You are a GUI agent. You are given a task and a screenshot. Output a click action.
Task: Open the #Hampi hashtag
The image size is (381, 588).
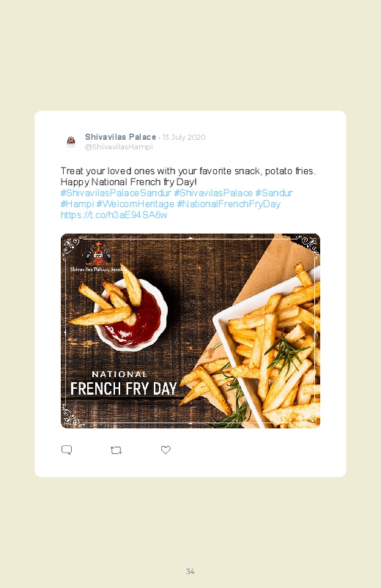[x=77, y=204]
